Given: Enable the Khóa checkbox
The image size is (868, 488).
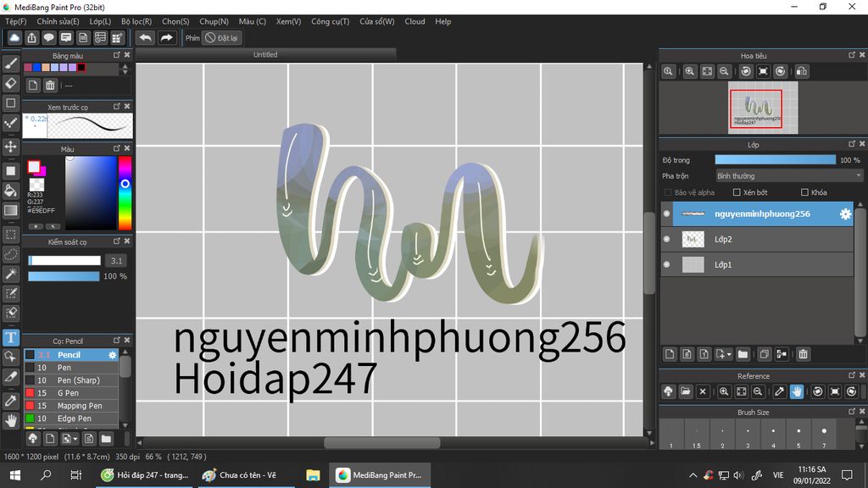Looking at the screenshot, I should coord(805,192).
